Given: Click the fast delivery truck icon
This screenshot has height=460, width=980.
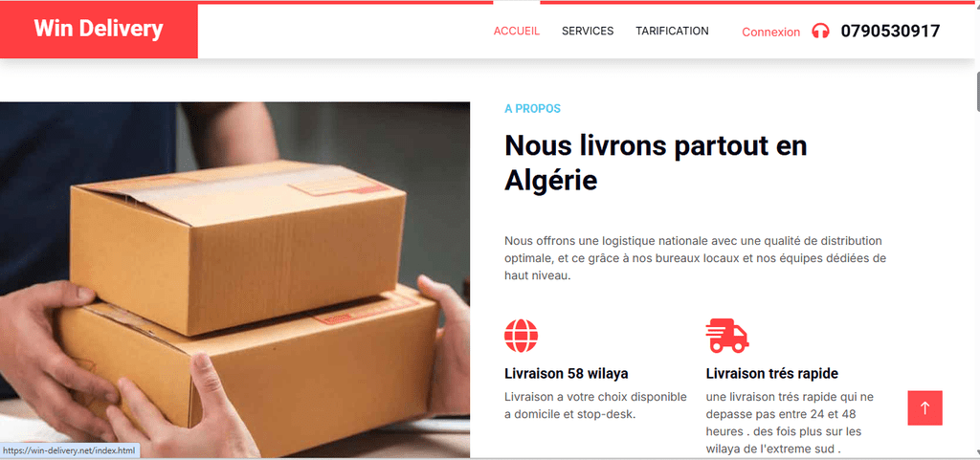Looking at the screenshot, I should tap(727, 336).
